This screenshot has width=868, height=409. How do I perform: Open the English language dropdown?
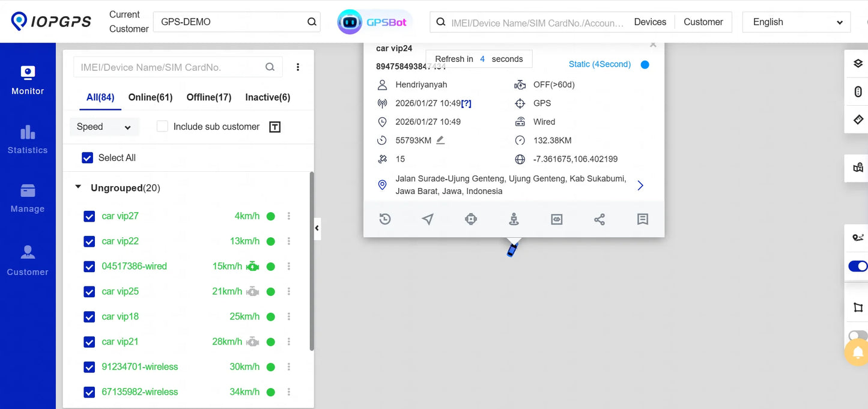797,22
